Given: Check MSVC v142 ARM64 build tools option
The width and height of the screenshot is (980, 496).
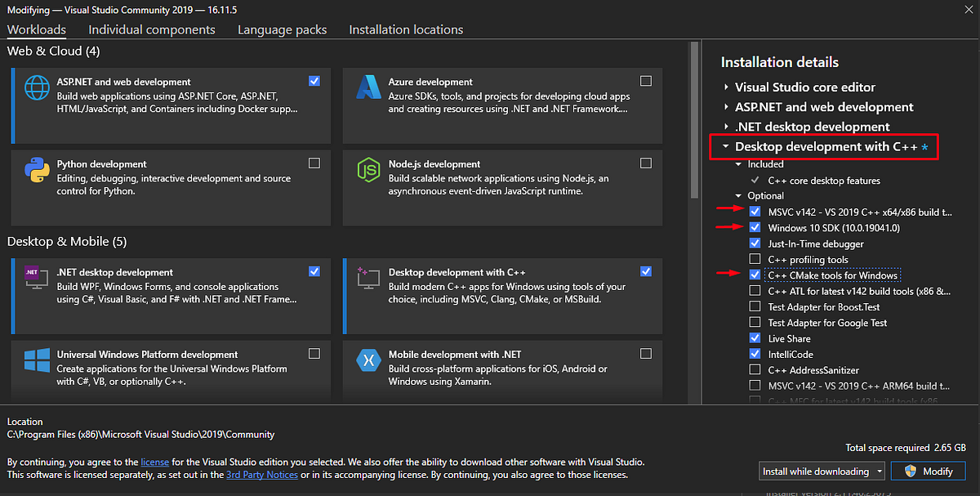Looking at the screenshot, I should tap(755, 386).
